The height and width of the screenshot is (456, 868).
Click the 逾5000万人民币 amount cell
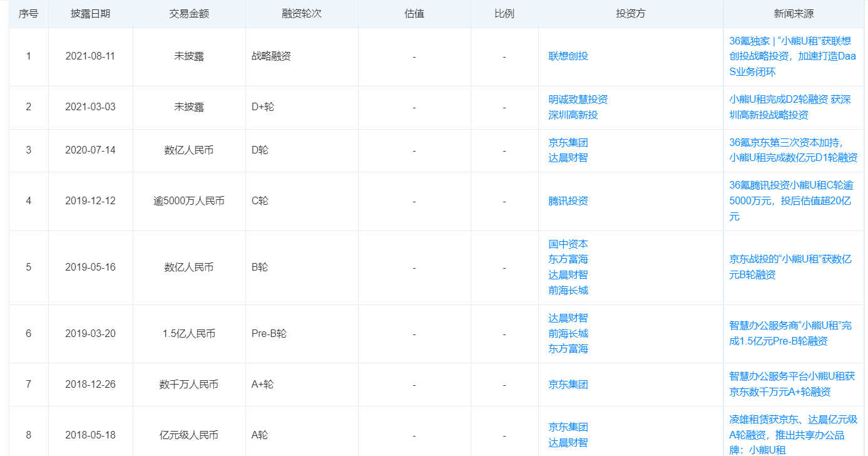pos(189,201)
